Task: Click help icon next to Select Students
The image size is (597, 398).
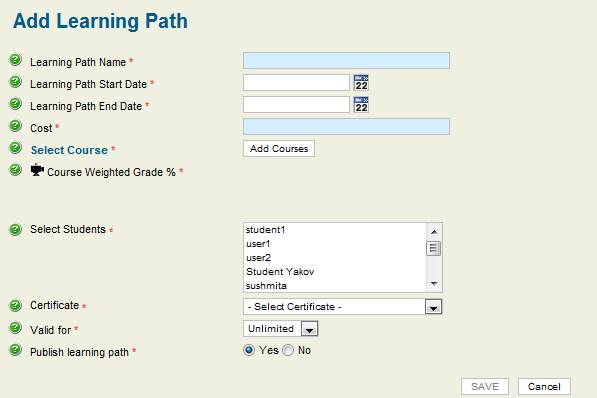Action: click(x=15, y=229)
